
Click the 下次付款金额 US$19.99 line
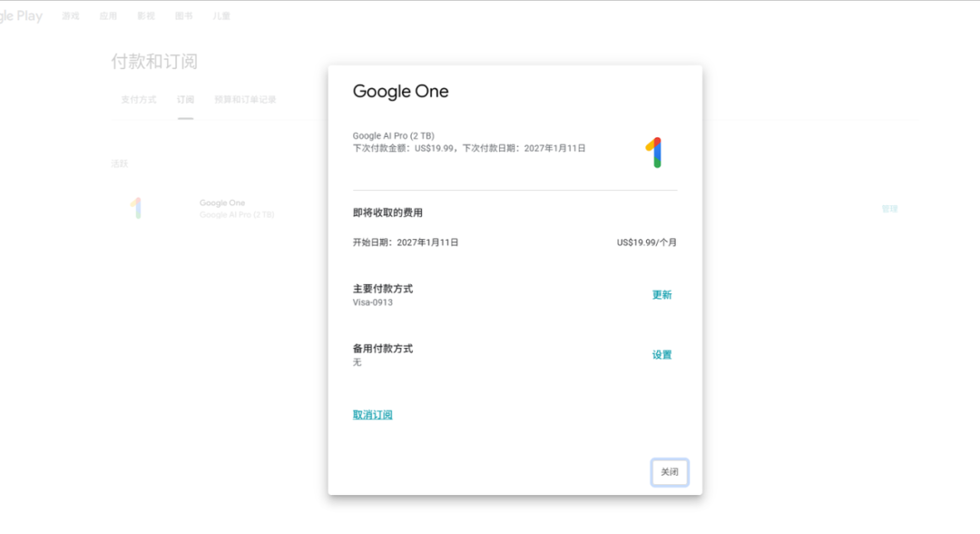(x=469, y=148)
